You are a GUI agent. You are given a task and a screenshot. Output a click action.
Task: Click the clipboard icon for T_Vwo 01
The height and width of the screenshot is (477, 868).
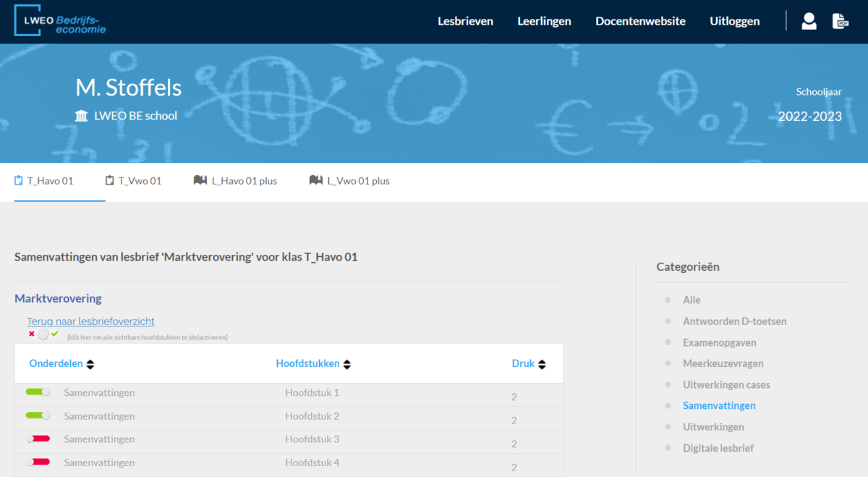coord(110,181)
